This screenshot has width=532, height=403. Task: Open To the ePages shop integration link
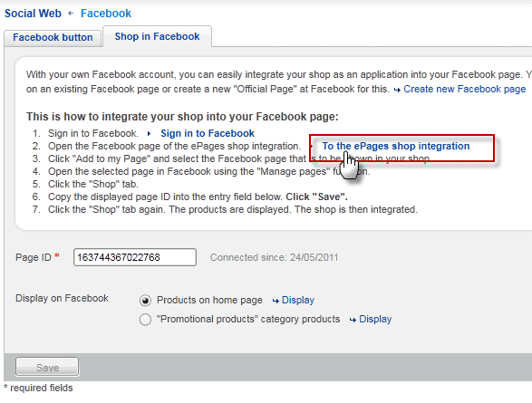[396, 146]
